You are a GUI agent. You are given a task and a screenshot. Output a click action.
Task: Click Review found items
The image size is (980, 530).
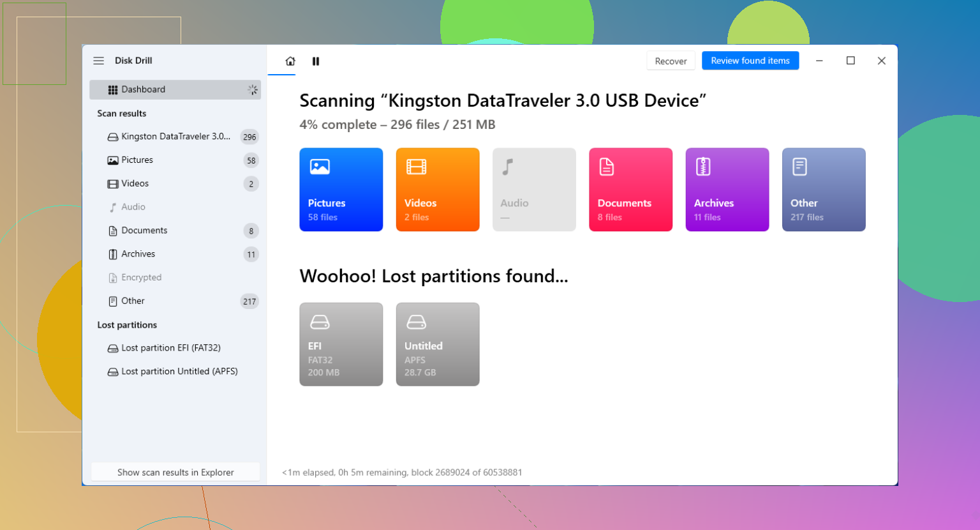click(x=750, y=61)
